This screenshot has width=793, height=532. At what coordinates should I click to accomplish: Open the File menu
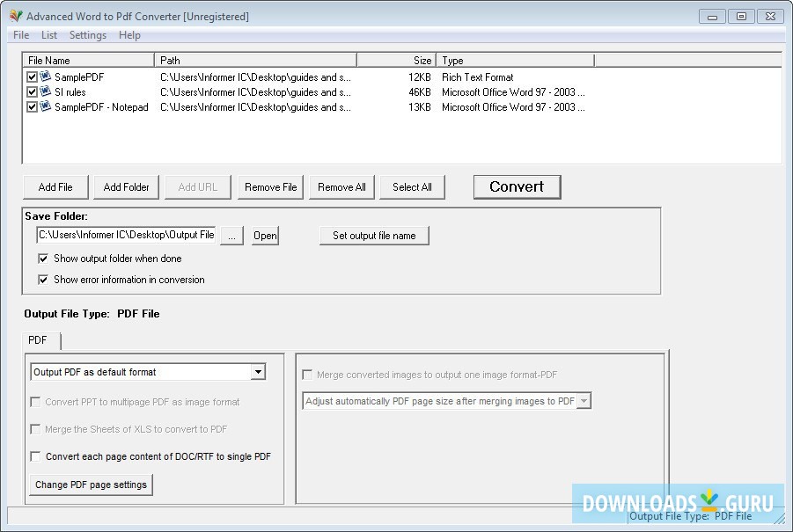pos(21,35)
